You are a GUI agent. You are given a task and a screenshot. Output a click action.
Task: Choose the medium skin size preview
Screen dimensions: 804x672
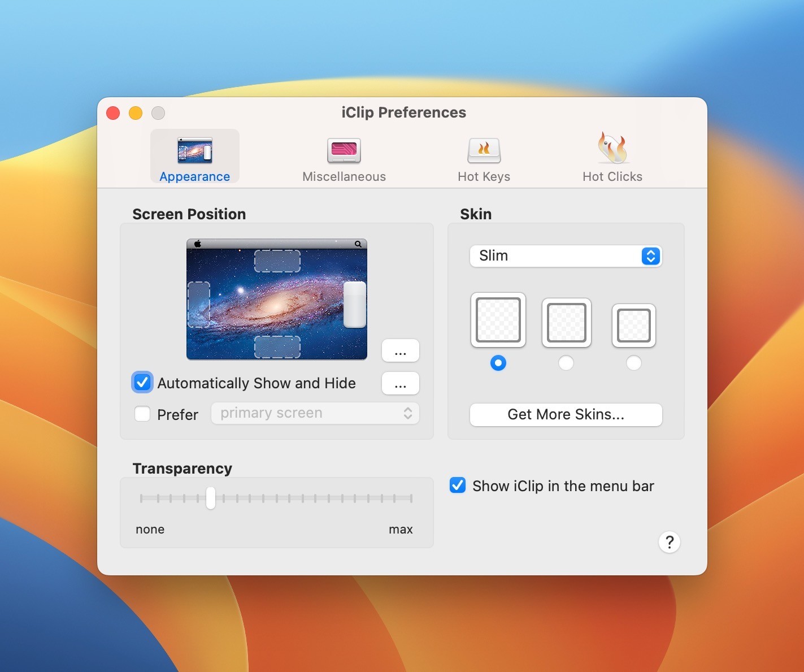(x=567, y=323)
